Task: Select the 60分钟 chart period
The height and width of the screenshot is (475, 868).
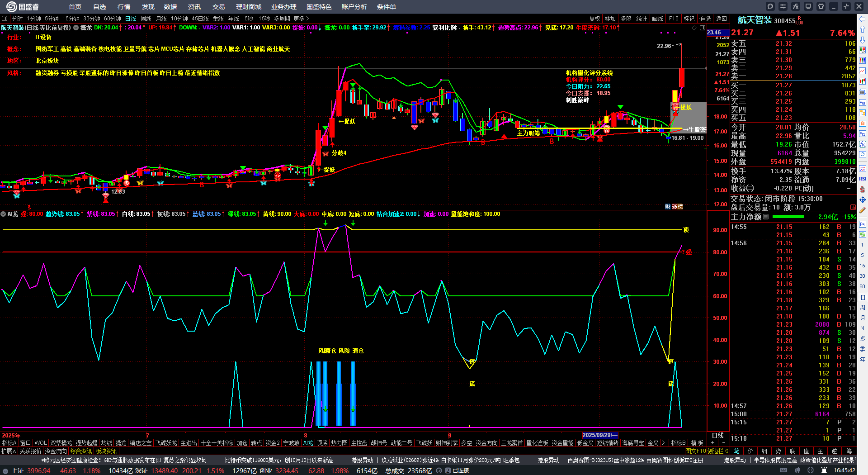Action: pos(113,19)
